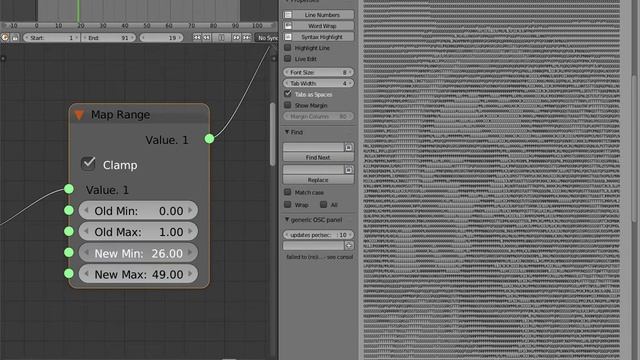The image size is (640, 360).
Task: Click the Find text input field
Action: [313, 147]
